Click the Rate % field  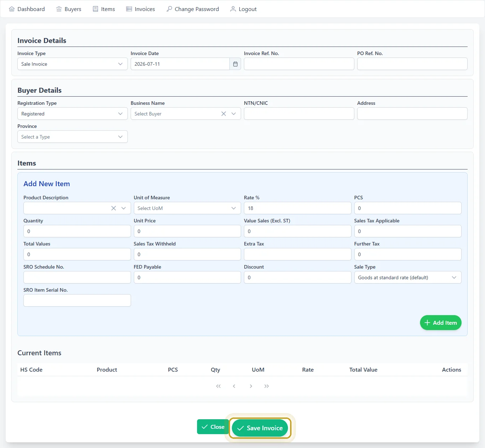click(298, 208)
